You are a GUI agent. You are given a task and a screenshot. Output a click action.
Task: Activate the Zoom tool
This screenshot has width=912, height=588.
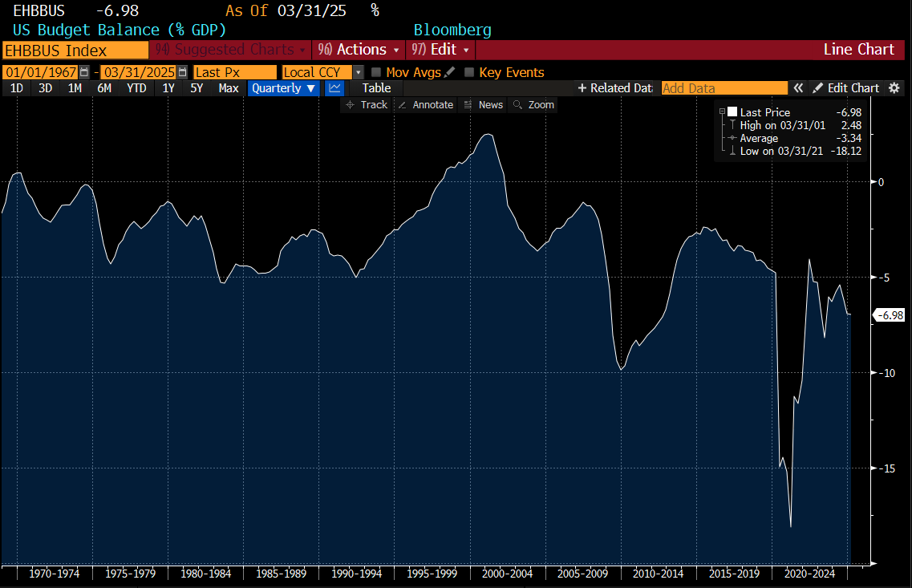pos(534,105)
